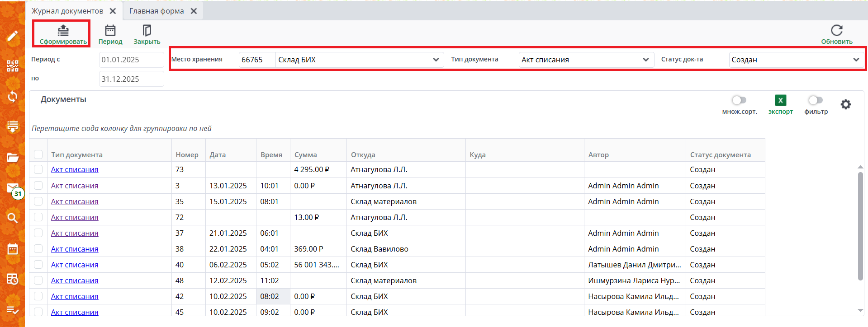Check the select-all checkbox in table header
The height and width of the screenshot is (327, 868).
(x=38, y=154)
